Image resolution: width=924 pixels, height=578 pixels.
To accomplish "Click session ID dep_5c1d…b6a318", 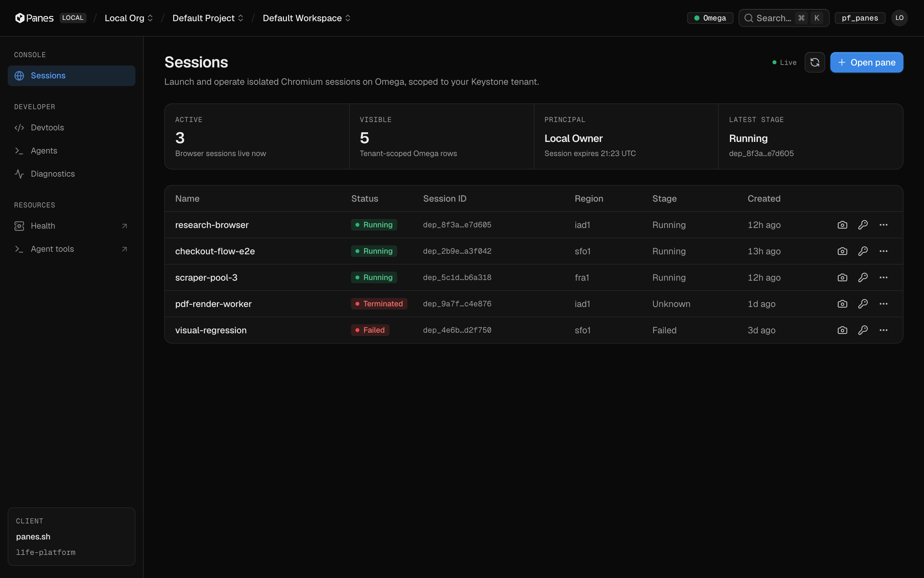I will pyautogui.click(x=457, y=277).
